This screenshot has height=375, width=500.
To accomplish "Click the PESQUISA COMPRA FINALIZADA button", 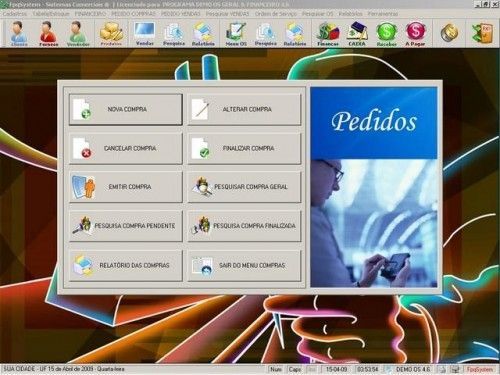I will tap(244, 226).
